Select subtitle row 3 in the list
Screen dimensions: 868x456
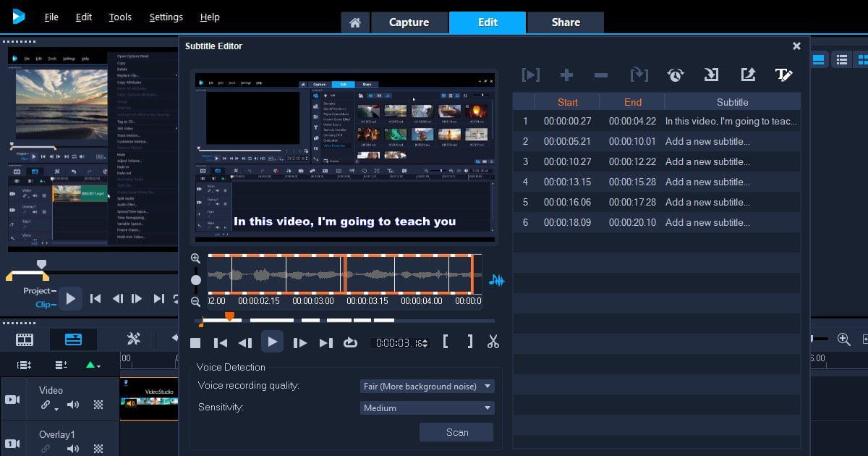[x=656, y=162]
